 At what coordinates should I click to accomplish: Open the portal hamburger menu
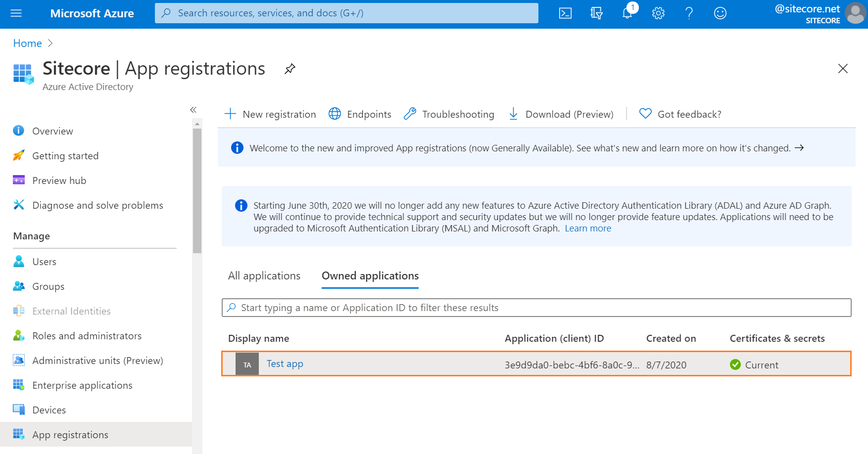(x=16, y=13)
